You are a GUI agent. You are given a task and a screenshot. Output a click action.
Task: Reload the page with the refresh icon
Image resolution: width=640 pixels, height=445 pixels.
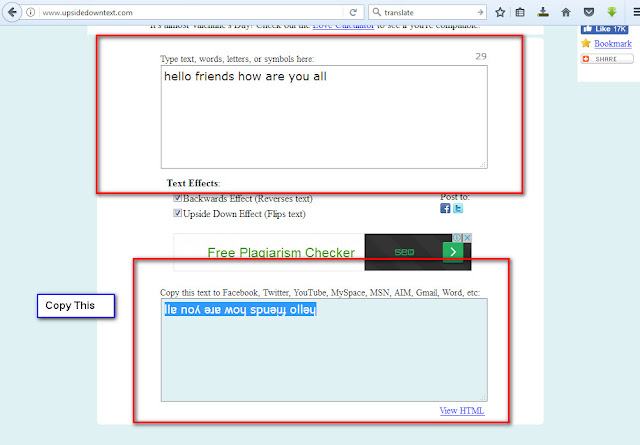(x=353, y=12)
